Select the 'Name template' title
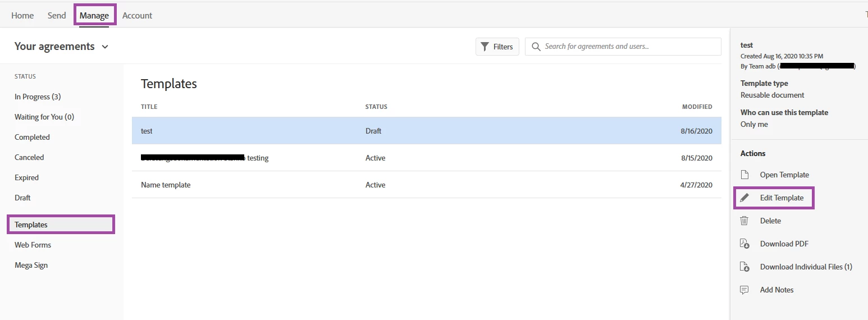 [x=166, y=185]
